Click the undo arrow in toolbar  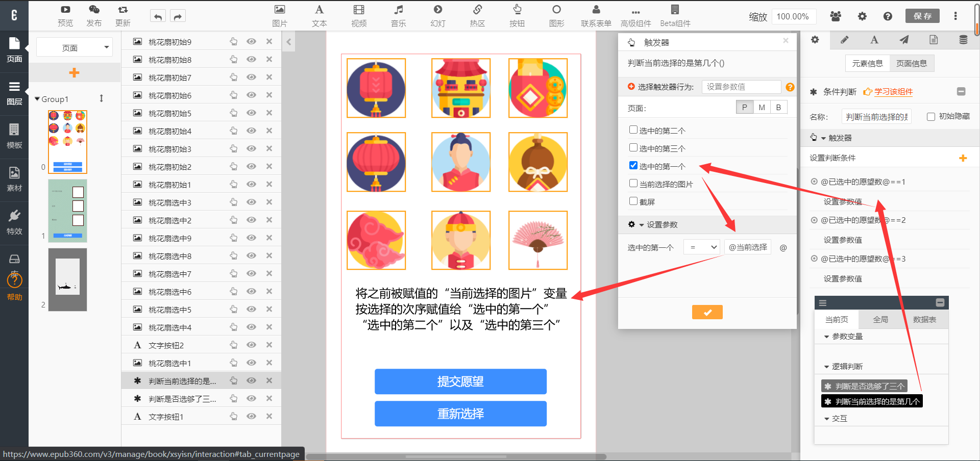click(x=158, y=17)
